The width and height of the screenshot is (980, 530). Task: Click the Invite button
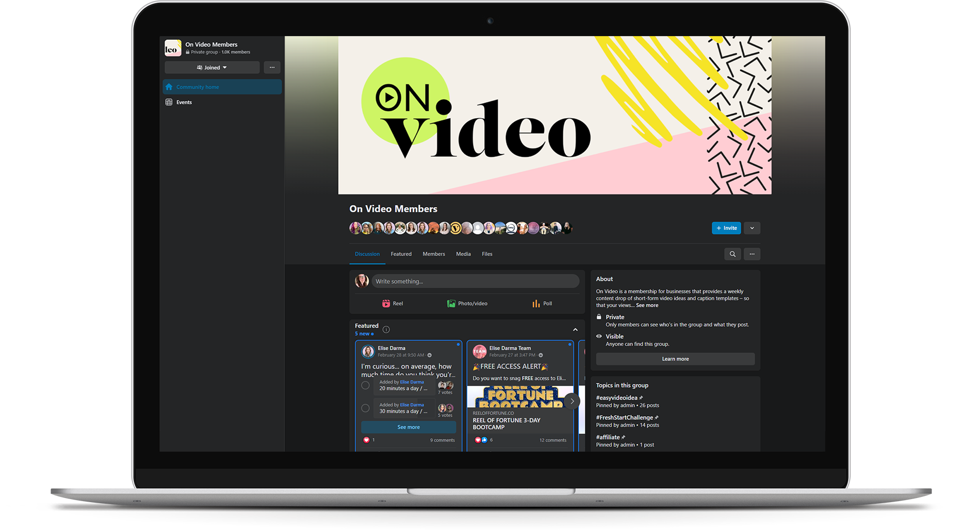click(x=726, y=228)
